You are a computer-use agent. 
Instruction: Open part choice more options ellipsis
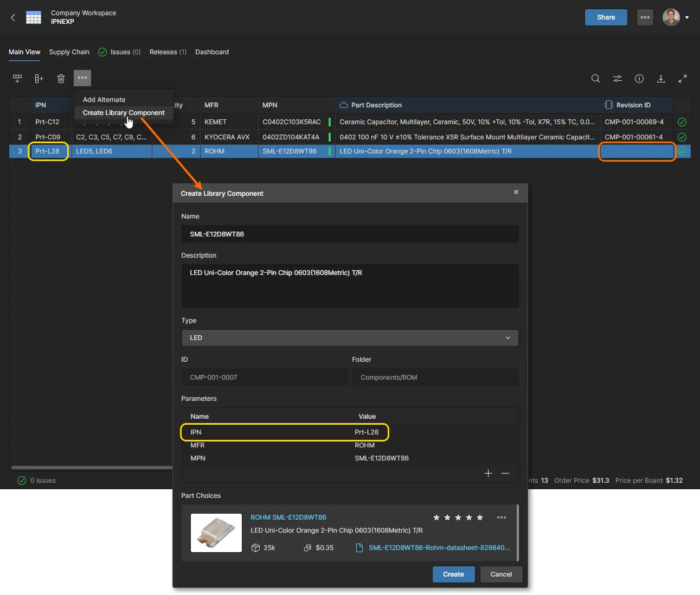coord(502,517)
